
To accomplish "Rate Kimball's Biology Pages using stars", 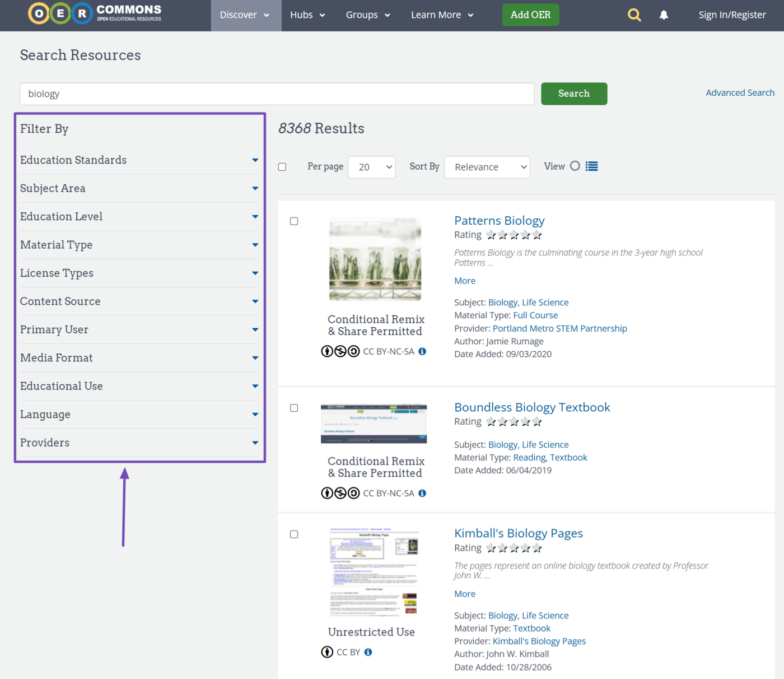I will 514,548.
